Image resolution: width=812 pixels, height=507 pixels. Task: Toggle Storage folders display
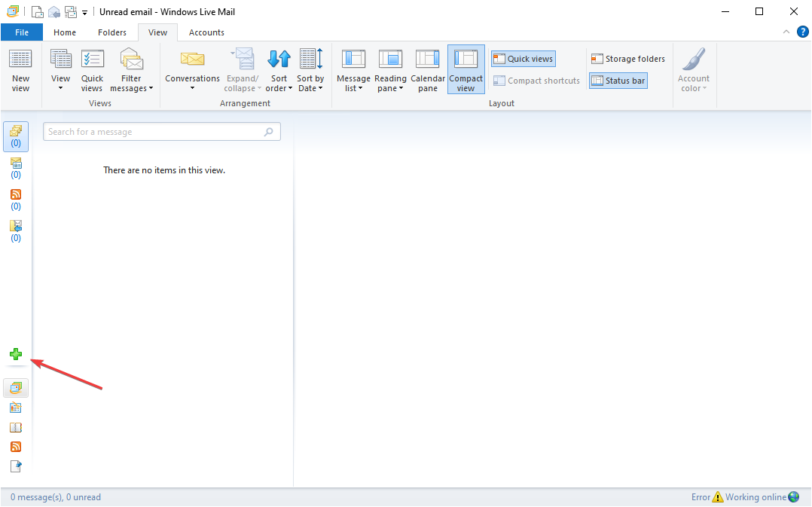[628, 59]
